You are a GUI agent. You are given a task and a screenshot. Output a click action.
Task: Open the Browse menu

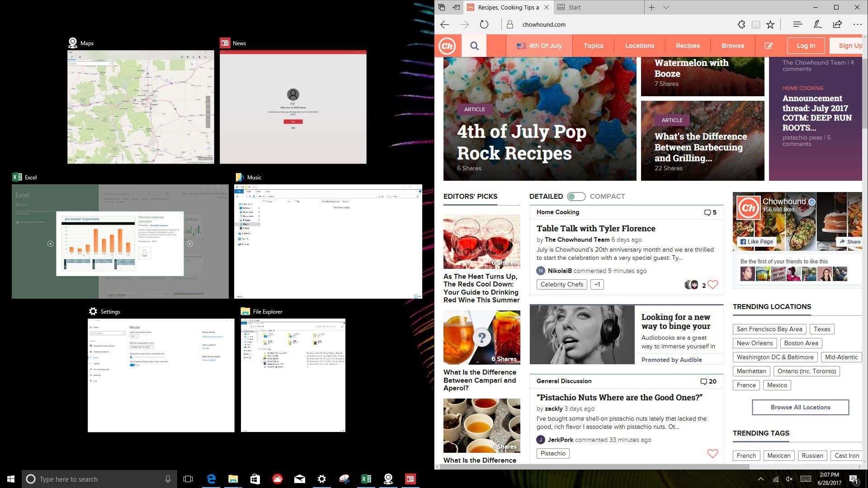(x=733, y=46)
